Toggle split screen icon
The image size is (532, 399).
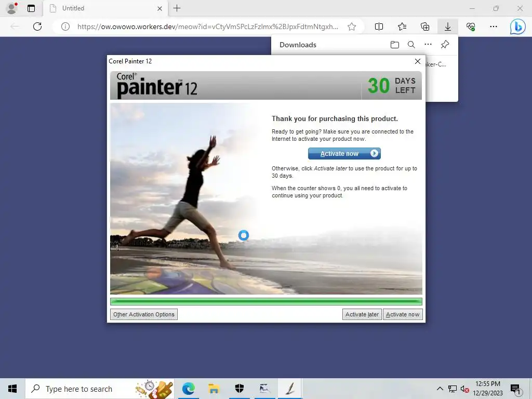(379, 26)
